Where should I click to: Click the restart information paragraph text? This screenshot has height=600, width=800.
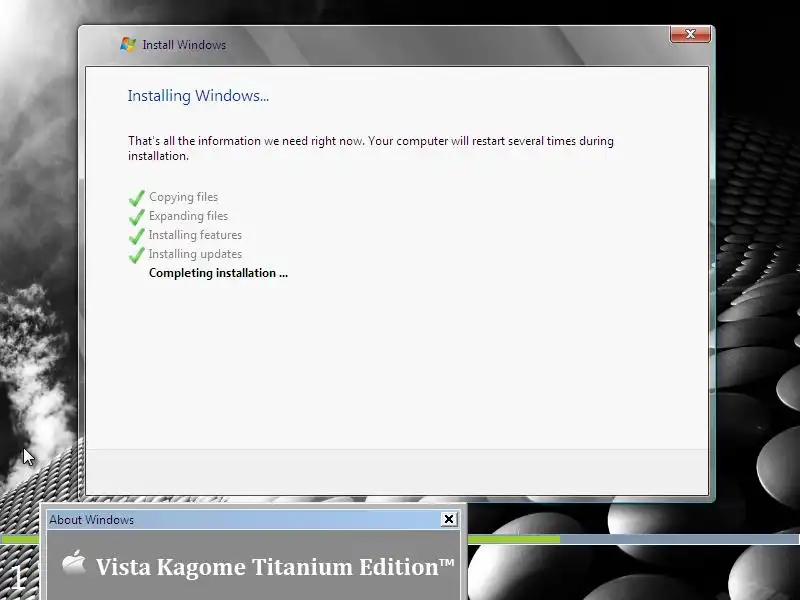[x=370, y=148]
